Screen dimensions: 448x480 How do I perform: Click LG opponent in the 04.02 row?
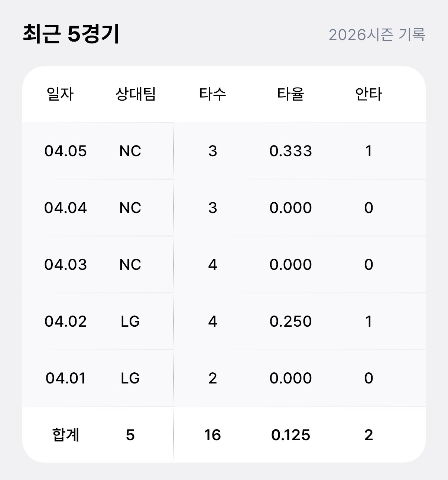click(130, 321)
